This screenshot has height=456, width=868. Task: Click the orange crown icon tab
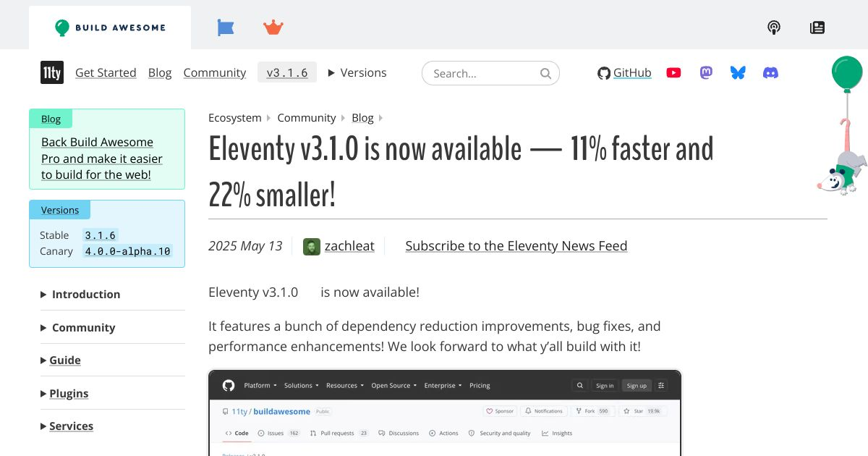[273, 28]
